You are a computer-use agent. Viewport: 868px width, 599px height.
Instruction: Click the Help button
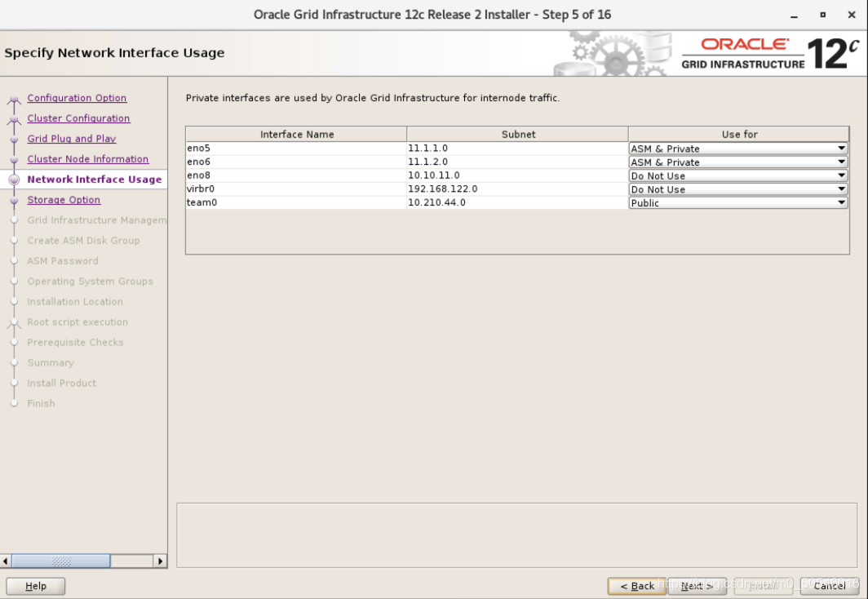coord(36,586)
